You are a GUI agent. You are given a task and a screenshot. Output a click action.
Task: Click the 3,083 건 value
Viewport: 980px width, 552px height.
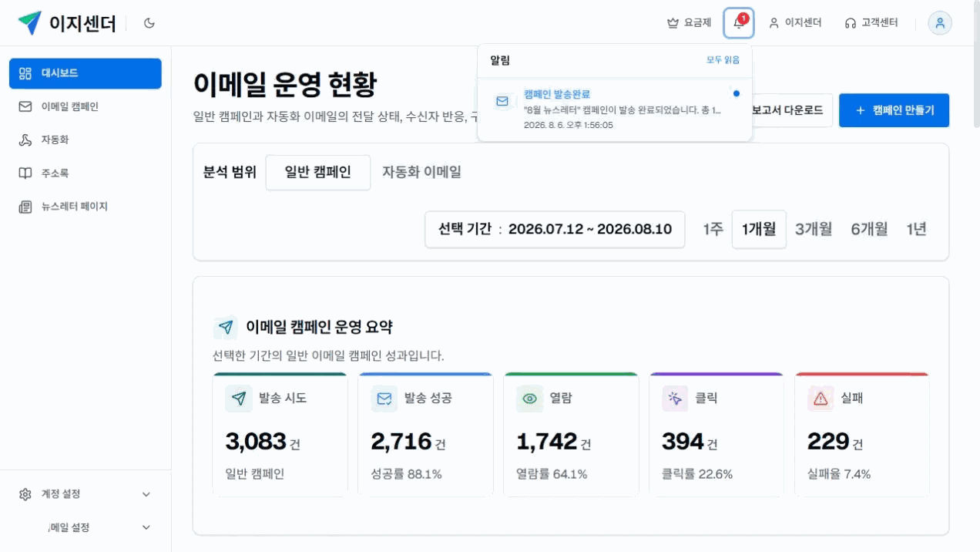pyautogui.click(x=263, y=442)
